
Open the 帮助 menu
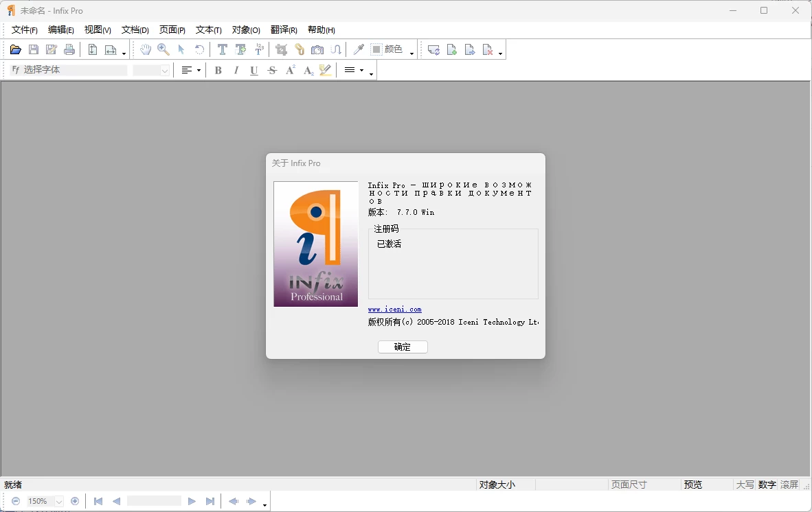(321, 30)
